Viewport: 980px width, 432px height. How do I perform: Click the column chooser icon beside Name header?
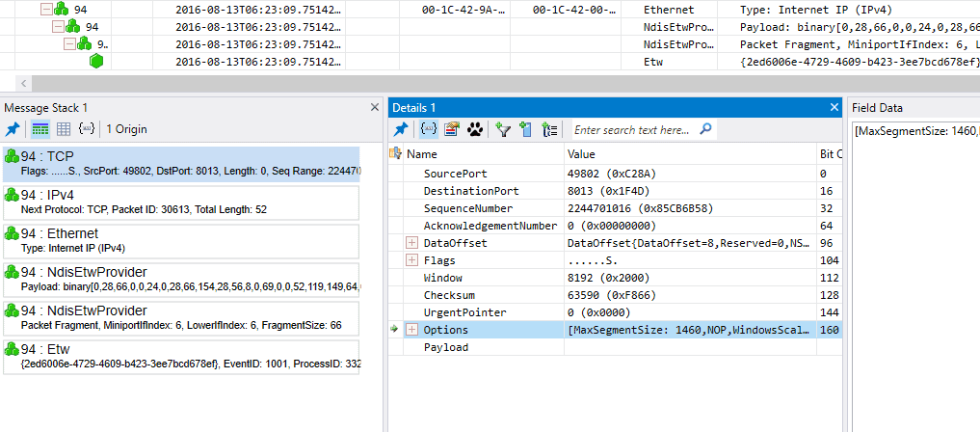click(395, 153)
